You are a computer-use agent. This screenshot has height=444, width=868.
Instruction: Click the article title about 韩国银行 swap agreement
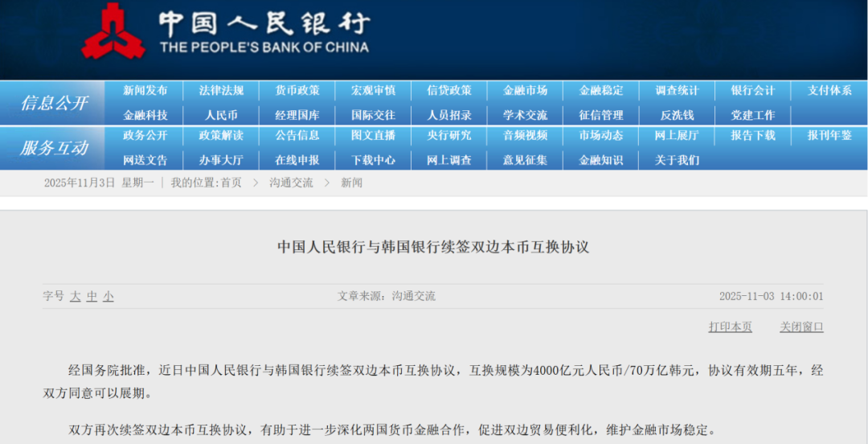pyautogui.click(x=433, y=247)
